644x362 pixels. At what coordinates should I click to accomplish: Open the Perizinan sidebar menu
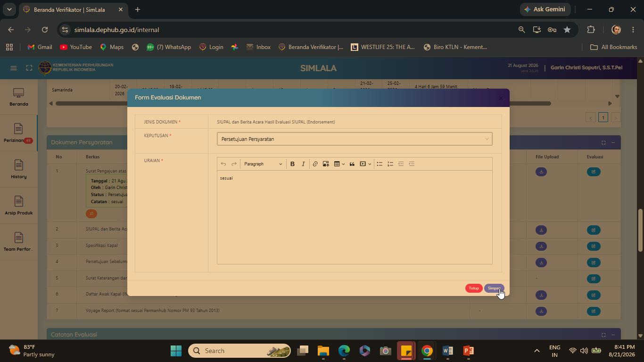[18, 133]
